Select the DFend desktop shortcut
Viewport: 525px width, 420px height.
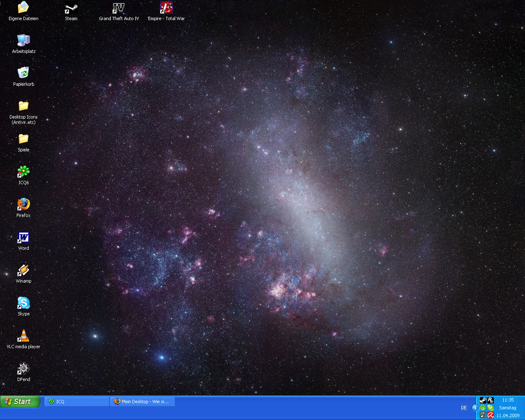coord(23,368)
